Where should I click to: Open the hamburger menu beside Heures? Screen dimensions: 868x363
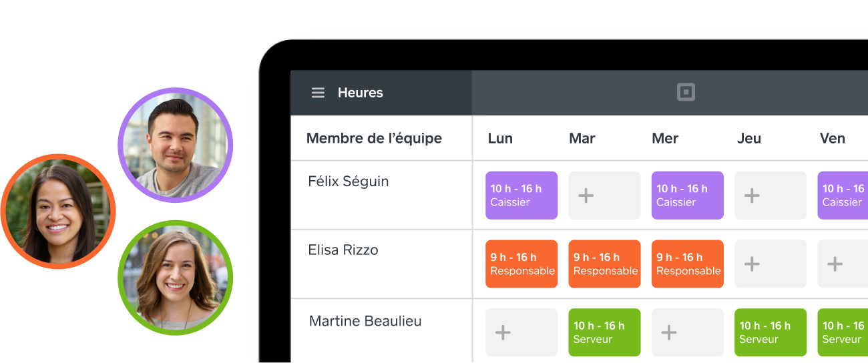[x=318, y=93]
